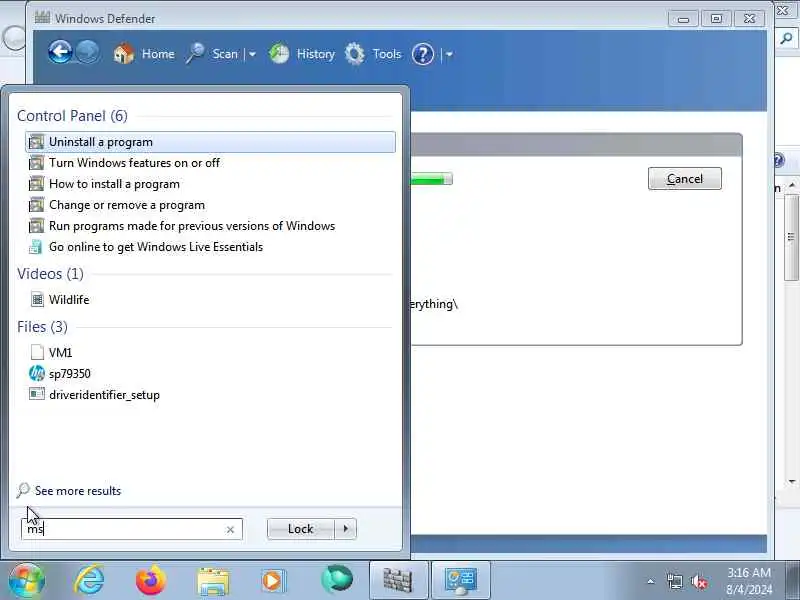Select the Home toolbar label

tap(158, 54)
